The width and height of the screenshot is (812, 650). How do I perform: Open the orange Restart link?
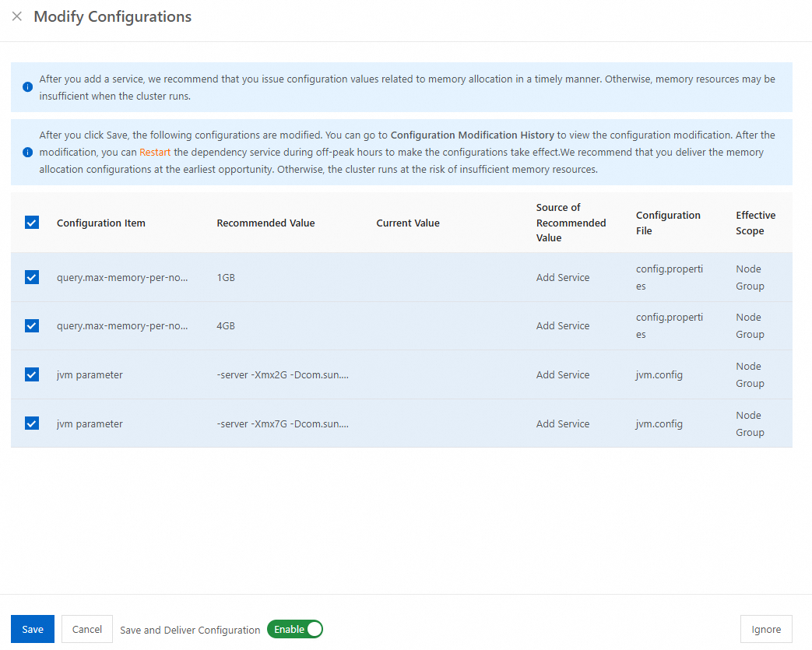point(155,153)
